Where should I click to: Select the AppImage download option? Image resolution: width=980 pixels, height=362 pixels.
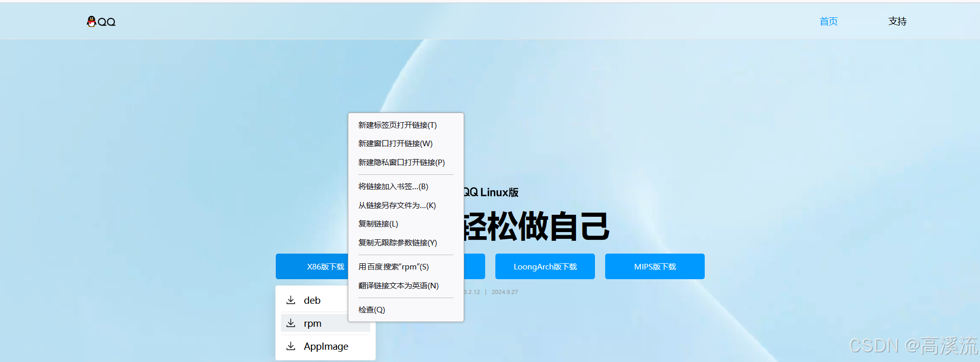[x=325, y=346]
